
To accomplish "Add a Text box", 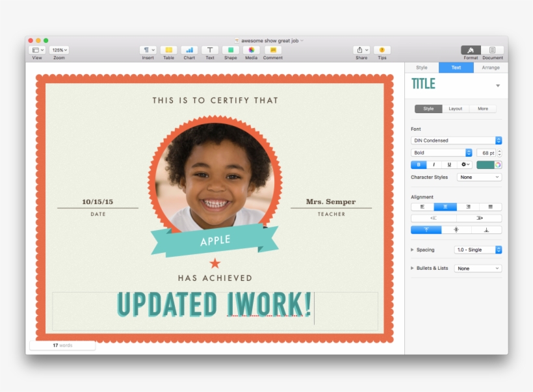I will pos(210,51).
